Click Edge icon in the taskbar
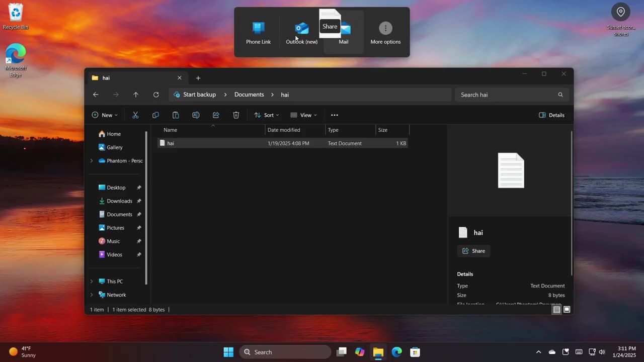 pos(397,352)
